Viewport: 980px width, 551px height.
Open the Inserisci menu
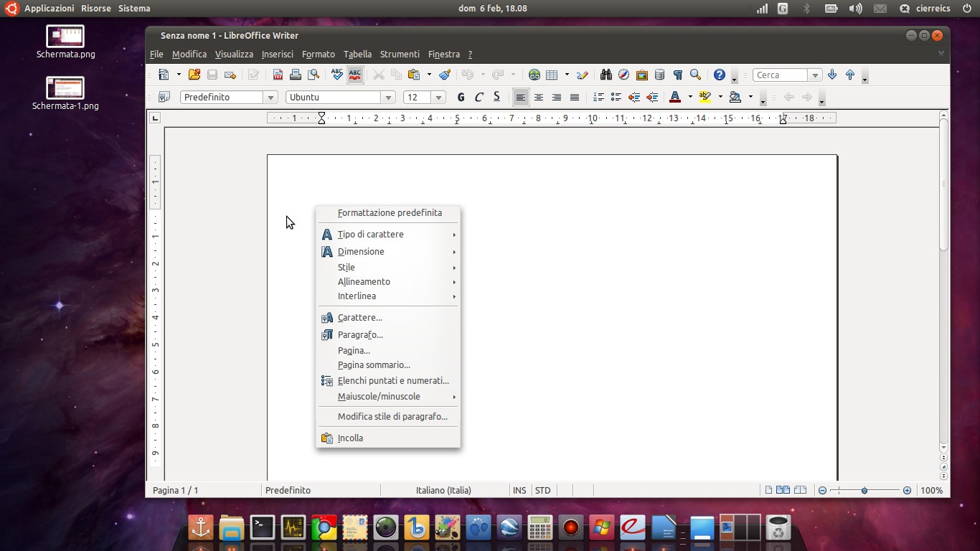[x=278, y=55]
